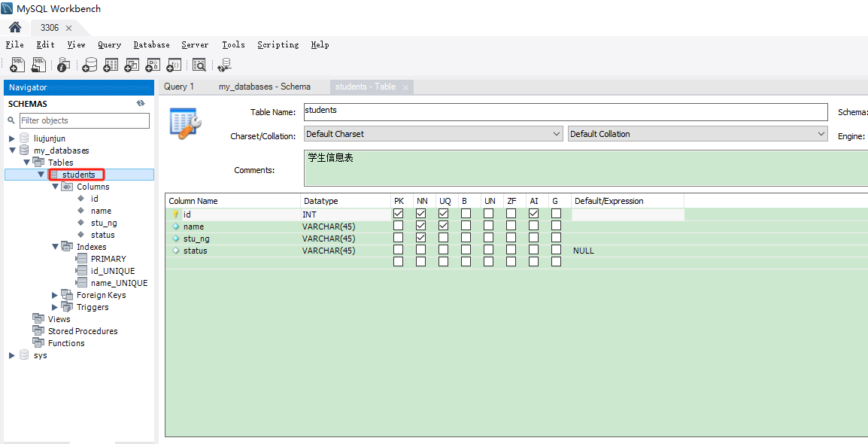Toggle AI checkbox for id column
This screenshot has width=868, height=444.
(533, 213)
